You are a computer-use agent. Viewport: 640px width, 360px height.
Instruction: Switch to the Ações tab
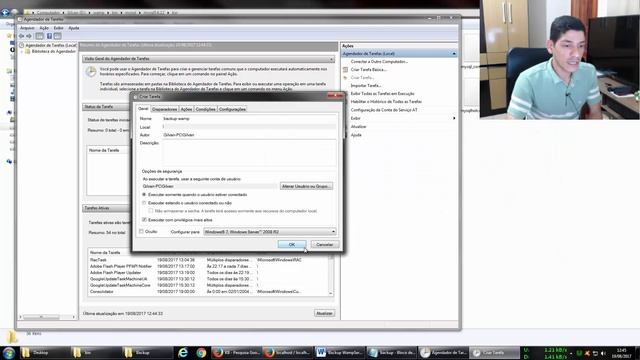[x=186, y=109]
